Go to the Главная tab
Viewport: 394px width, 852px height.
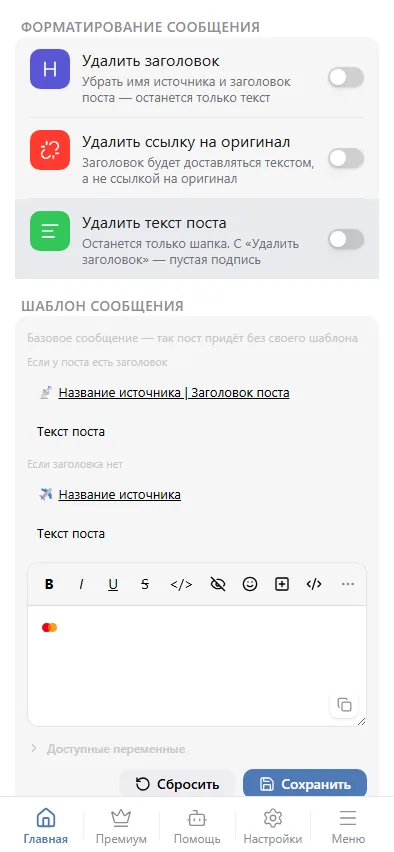tap(46, 826)
